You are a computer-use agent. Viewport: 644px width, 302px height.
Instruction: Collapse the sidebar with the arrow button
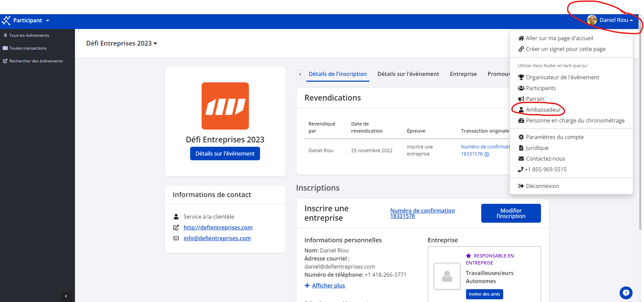coord(66,296)
